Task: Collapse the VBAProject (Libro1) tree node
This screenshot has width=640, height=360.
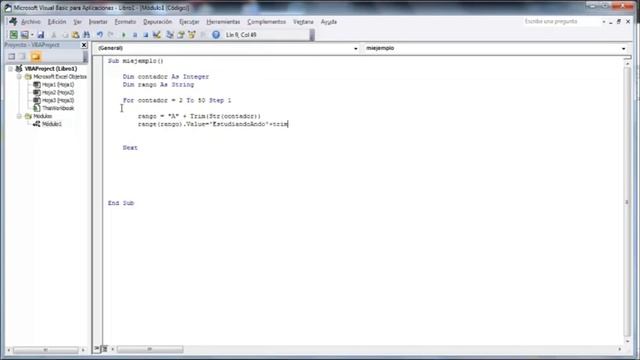Action: (x=11, y=69)
